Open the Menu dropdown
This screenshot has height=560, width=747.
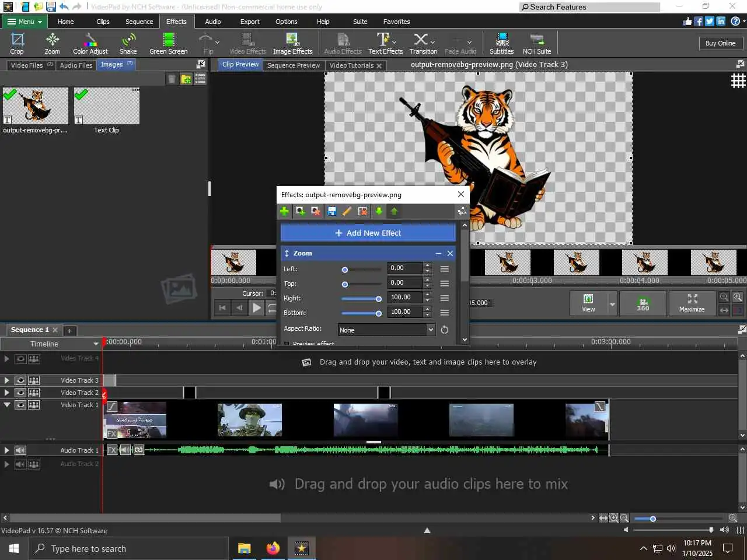pyautogui.click(x=25, y=22)
